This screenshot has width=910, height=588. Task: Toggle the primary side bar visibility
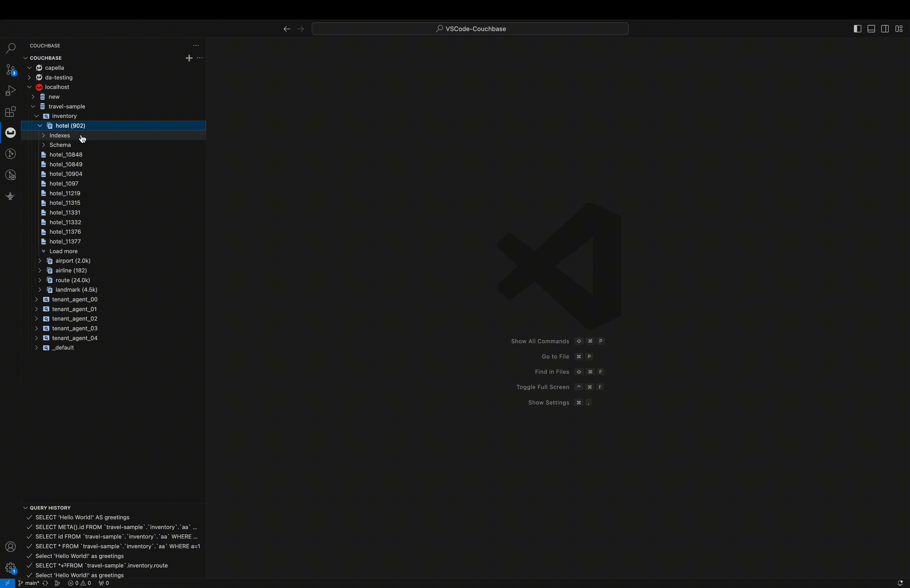[x=857, y=29]
